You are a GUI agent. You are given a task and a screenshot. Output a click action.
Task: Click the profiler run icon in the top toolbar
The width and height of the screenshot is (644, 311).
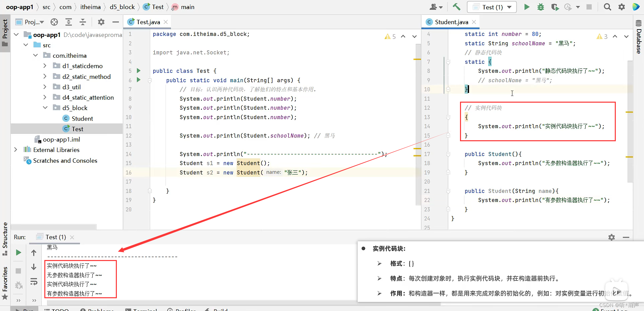pyautogui.click(x=568, y=7)
